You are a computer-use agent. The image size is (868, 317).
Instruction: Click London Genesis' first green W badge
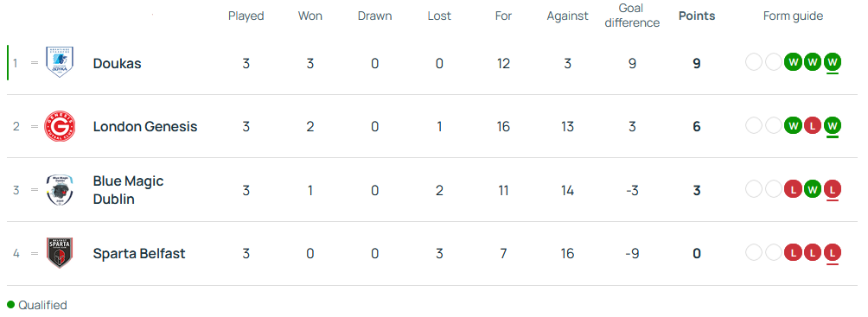pos(793,125)
